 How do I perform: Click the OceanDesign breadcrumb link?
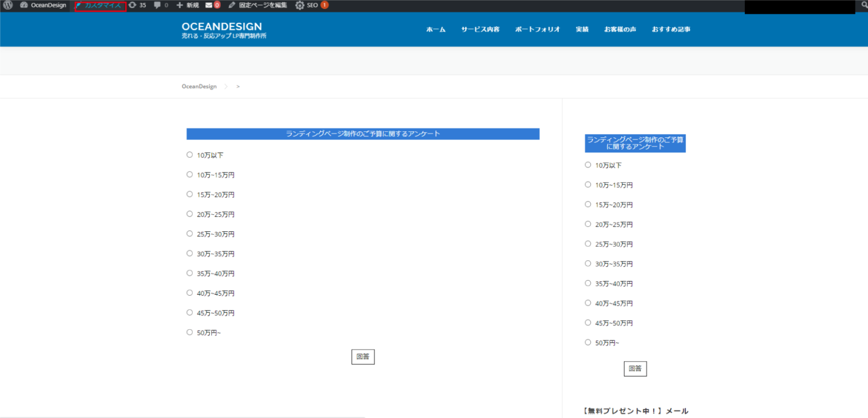(199, 86)
